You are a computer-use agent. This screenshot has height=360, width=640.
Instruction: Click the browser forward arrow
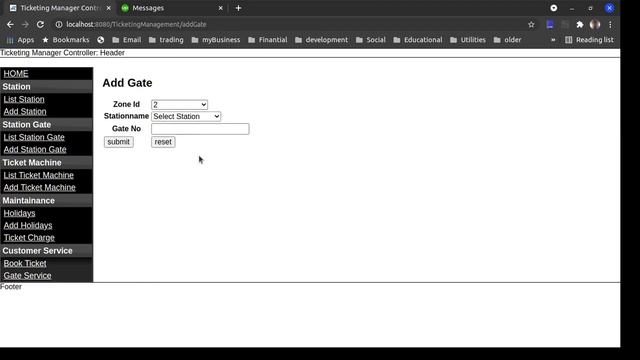(25, 24)
